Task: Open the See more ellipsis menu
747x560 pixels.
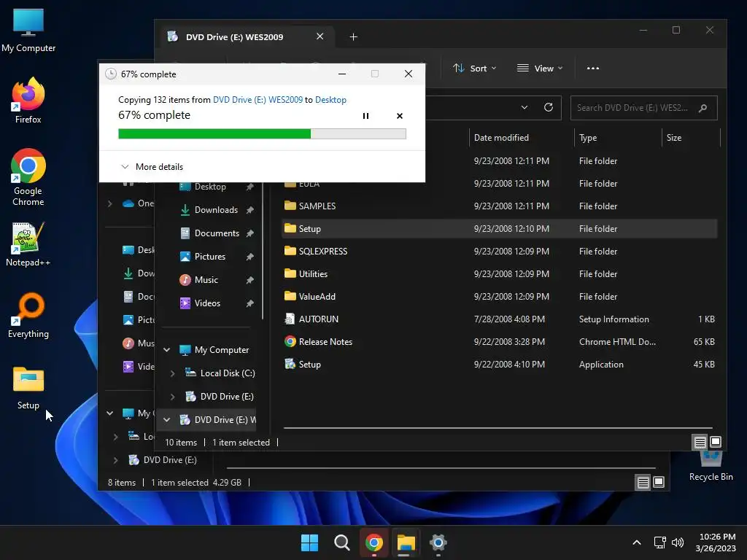Action: pyautogui.click(x=592, y=68)
